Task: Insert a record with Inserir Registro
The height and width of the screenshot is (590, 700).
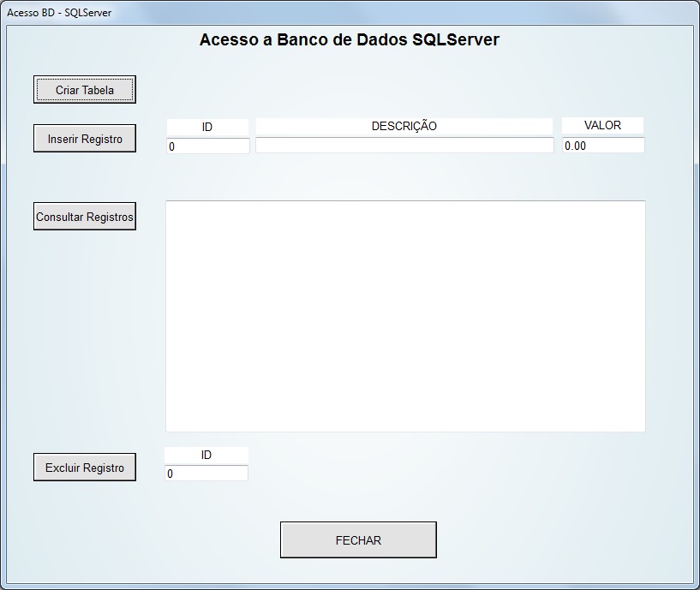Action: coord(84,139)
